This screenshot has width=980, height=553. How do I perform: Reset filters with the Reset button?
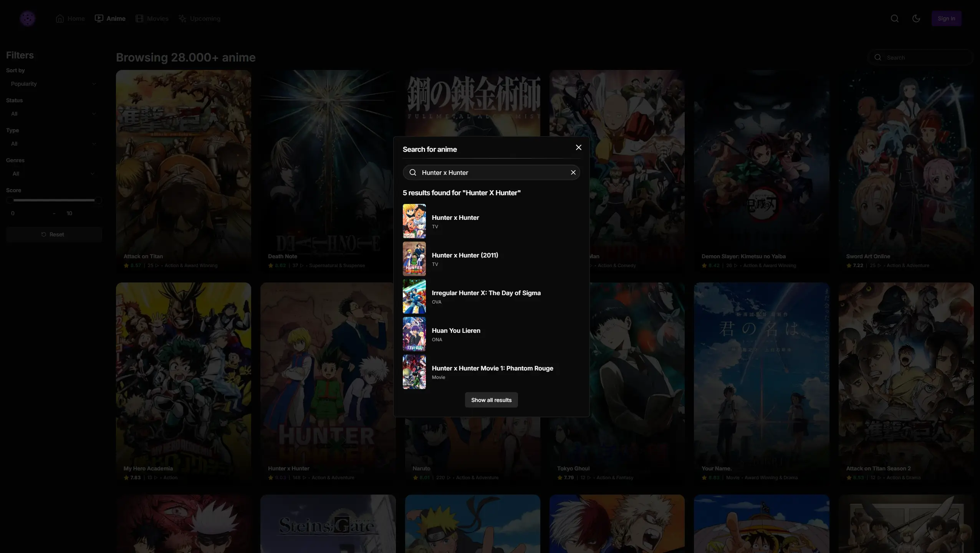coord(53,234)
